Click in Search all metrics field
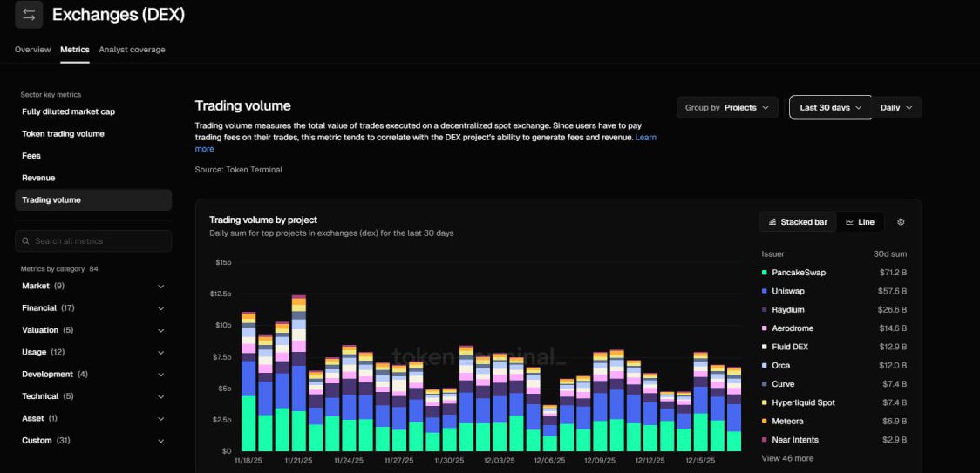Viewport: 980px width, 473px height. 93,240
